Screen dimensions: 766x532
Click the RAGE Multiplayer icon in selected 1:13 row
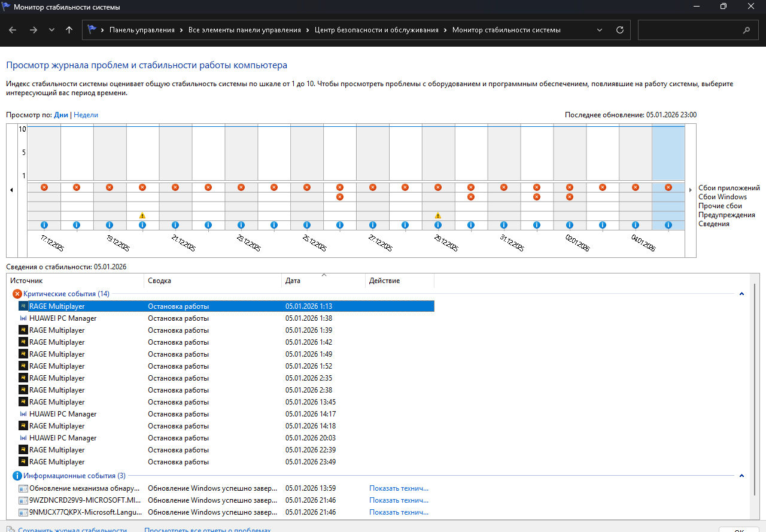tap(23, 306)
